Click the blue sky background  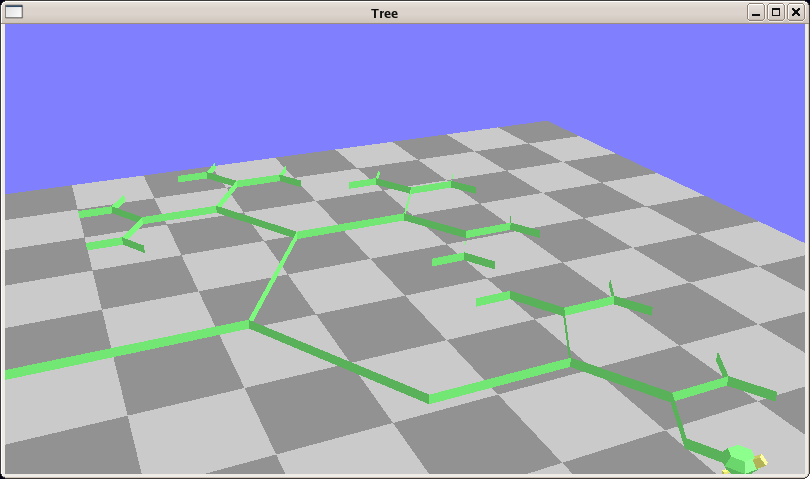coord(400,80)
